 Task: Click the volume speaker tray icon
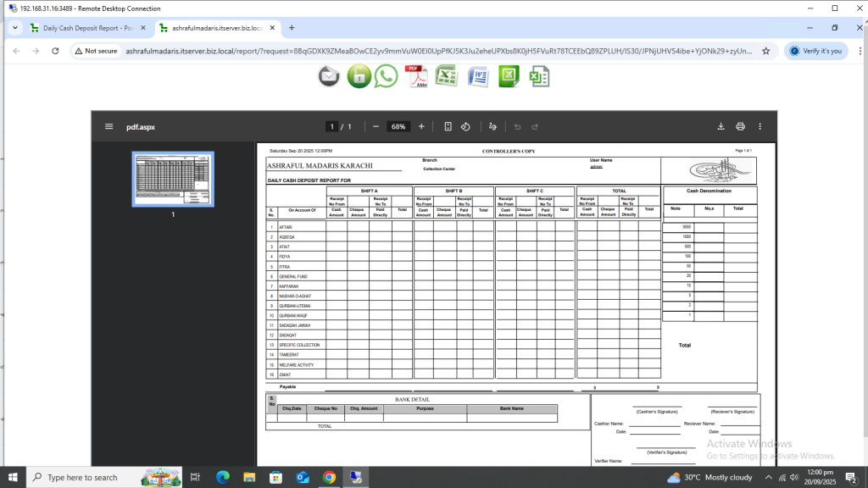[x=794, y=477]
